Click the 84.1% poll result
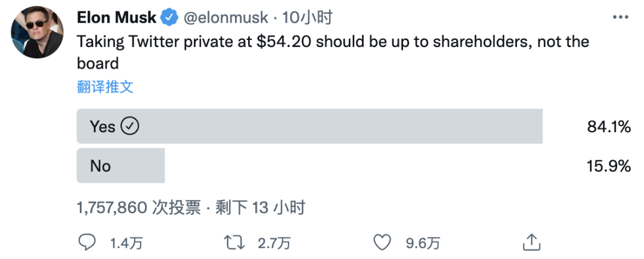This screenshot has width=644, height=259. coord(608,126)
